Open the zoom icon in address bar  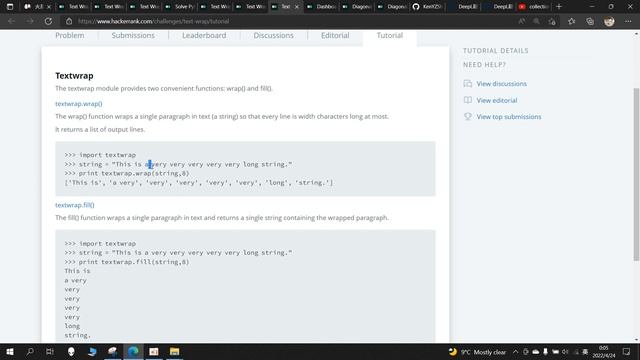coord(537,21)
